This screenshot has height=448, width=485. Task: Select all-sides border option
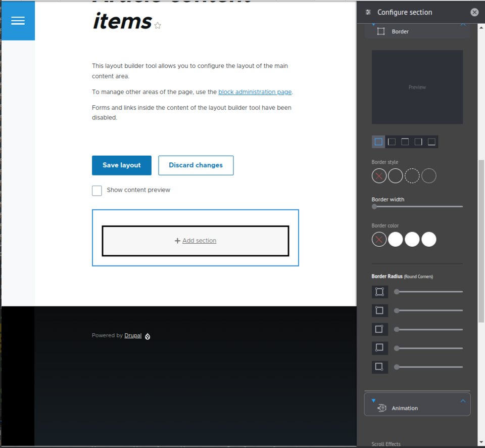[x=378, y=142]
